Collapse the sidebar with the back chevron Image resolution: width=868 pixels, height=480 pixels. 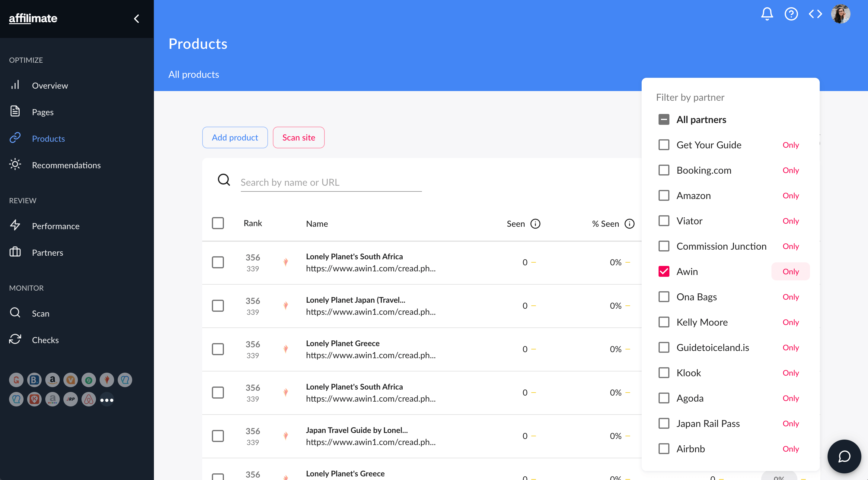[x=136, y=18]
